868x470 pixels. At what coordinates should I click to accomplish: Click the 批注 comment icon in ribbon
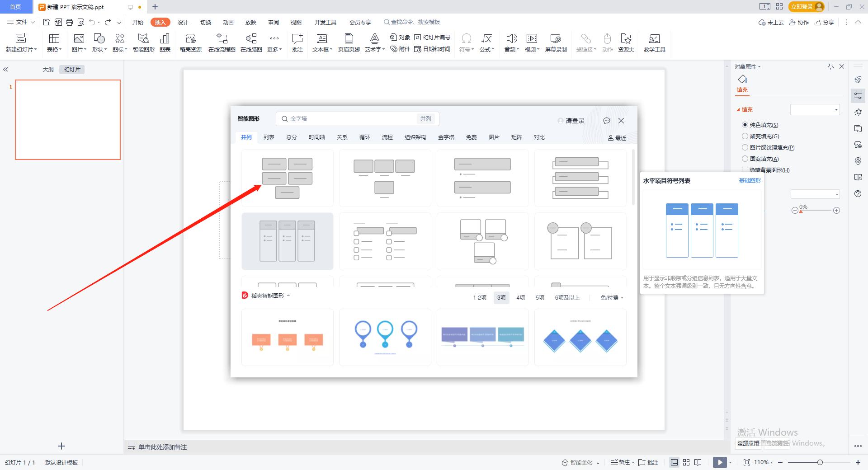point(297,43)
